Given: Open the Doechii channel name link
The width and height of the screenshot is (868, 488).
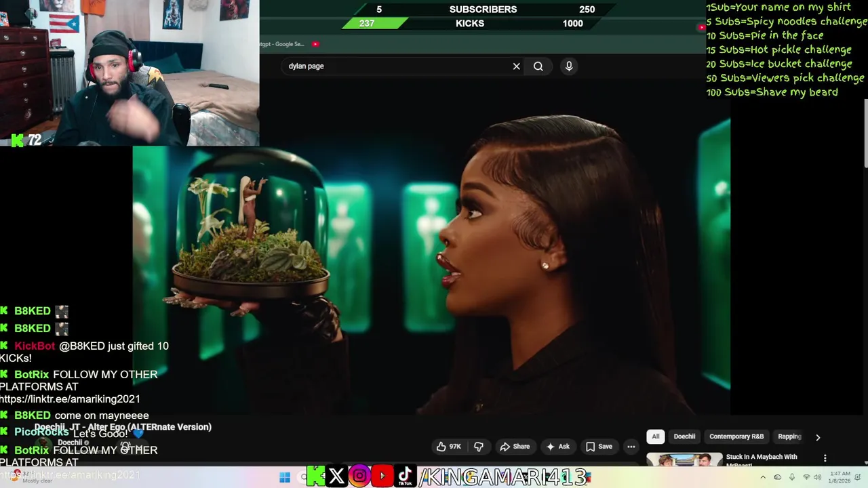Looking at the screenshot, I should 70,443.
